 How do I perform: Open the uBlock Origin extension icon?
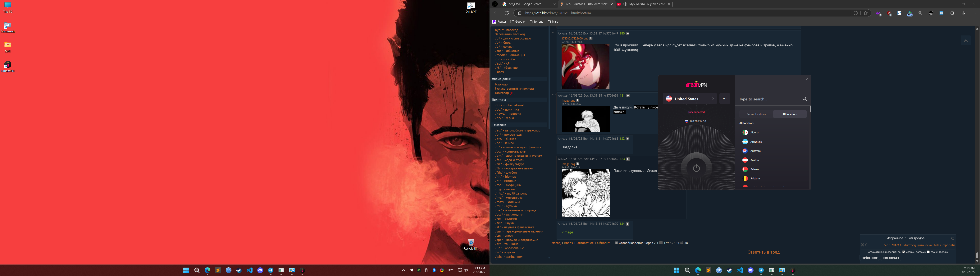[889, 13]
